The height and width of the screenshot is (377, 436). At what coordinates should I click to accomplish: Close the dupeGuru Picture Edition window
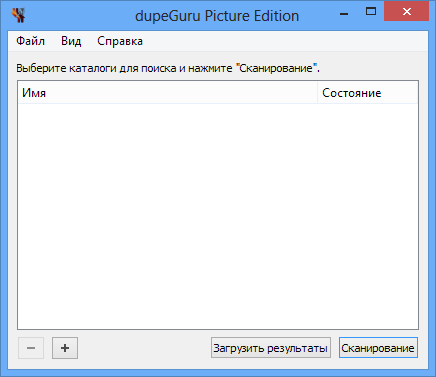tap(406, 12)
